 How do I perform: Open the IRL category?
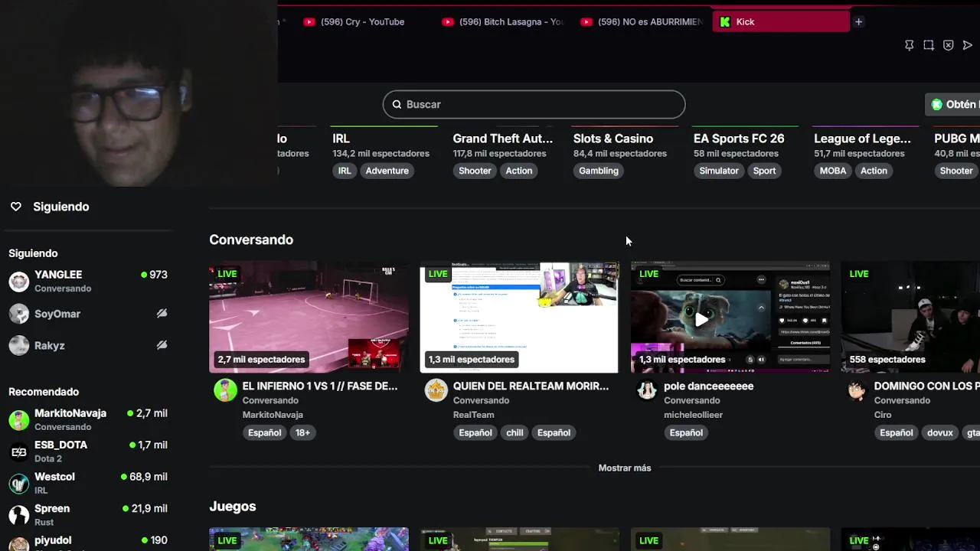pos(341,139)
